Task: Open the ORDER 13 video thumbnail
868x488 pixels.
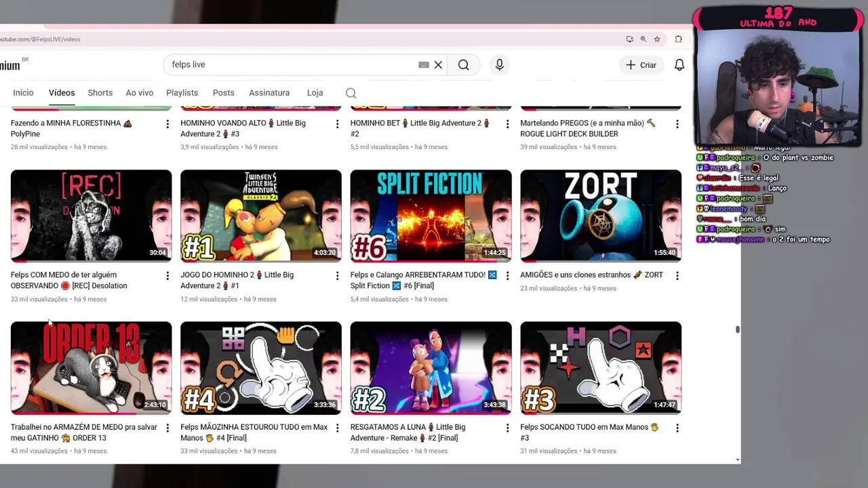Action: 91,368
